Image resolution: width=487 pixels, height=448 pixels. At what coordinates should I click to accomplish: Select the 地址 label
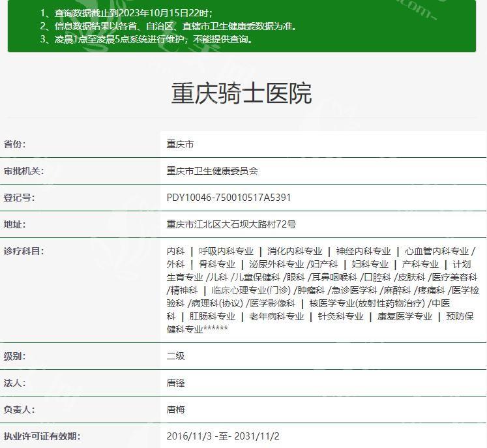(x=14, y=224)
